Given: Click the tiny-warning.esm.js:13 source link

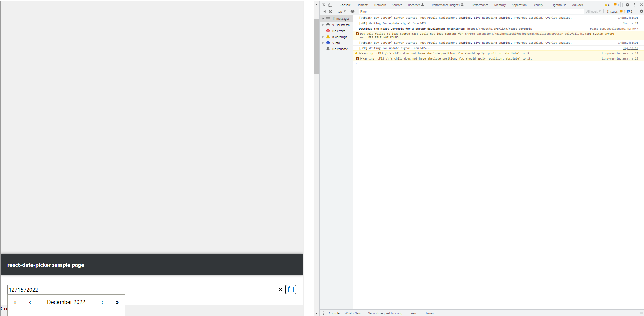Looking at the screenshot, I should tap(619, 53).
